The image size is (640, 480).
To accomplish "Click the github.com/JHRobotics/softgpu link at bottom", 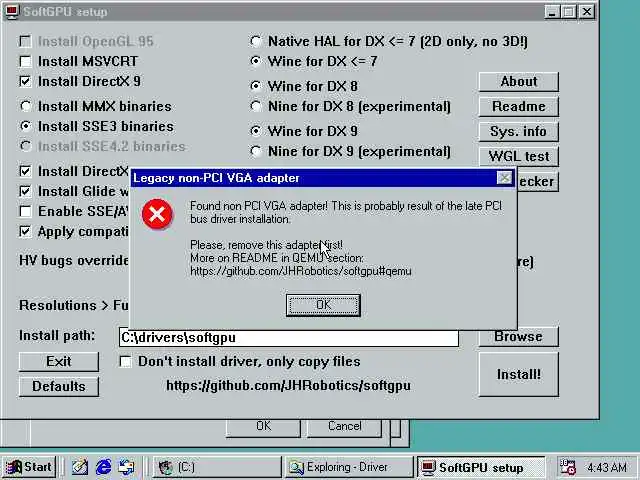I will point(289,386).
